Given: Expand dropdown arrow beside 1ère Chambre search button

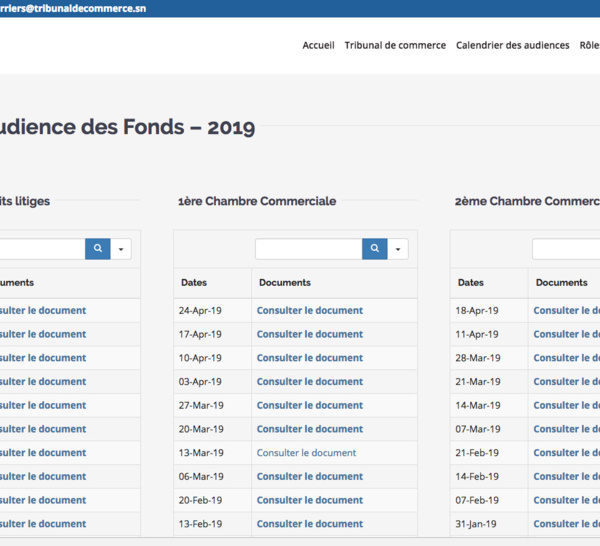Looking at the screenshot, I should [398, 249].
